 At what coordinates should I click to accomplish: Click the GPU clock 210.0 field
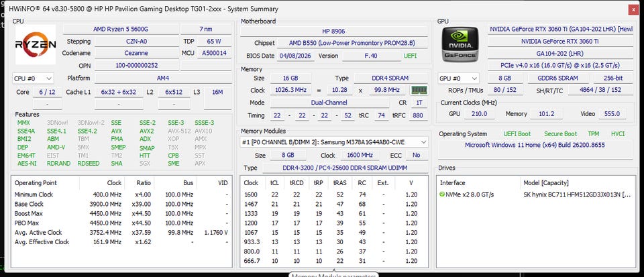click(x=479, y=114)
